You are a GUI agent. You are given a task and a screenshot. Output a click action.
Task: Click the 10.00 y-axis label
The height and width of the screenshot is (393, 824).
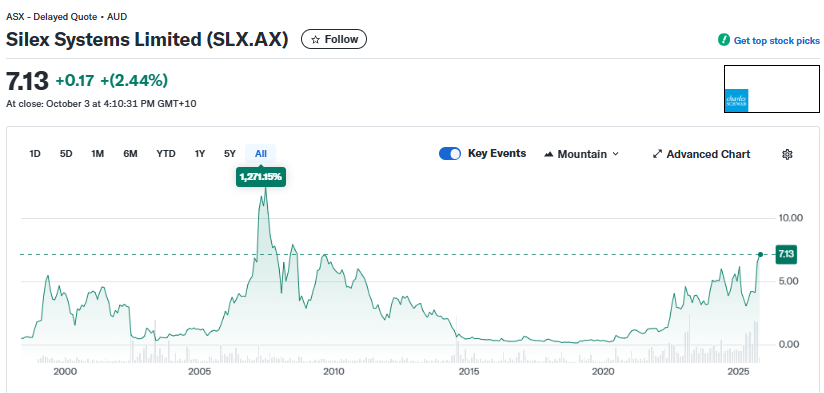[x=790, y=218]
